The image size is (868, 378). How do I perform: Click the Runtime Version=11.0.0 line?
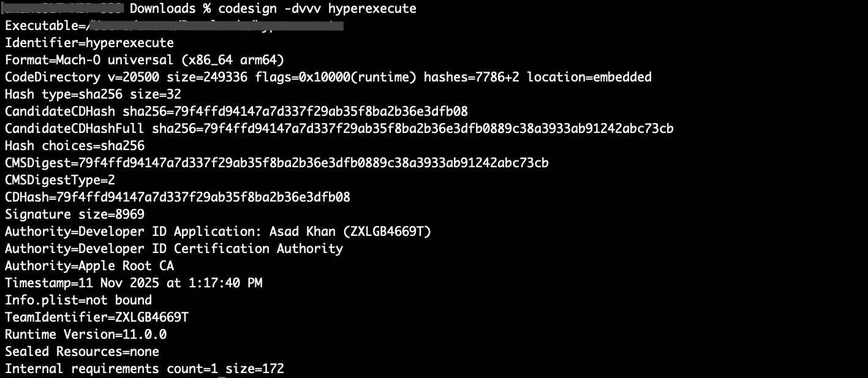pos(86,335)
